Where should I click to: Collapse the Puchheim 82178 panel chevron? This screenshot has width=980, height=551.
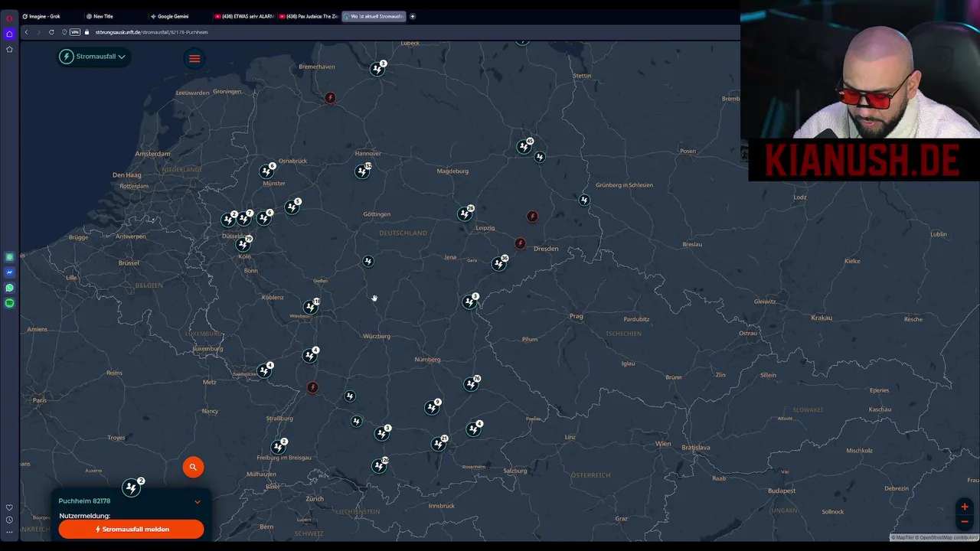tap(198, 502)
